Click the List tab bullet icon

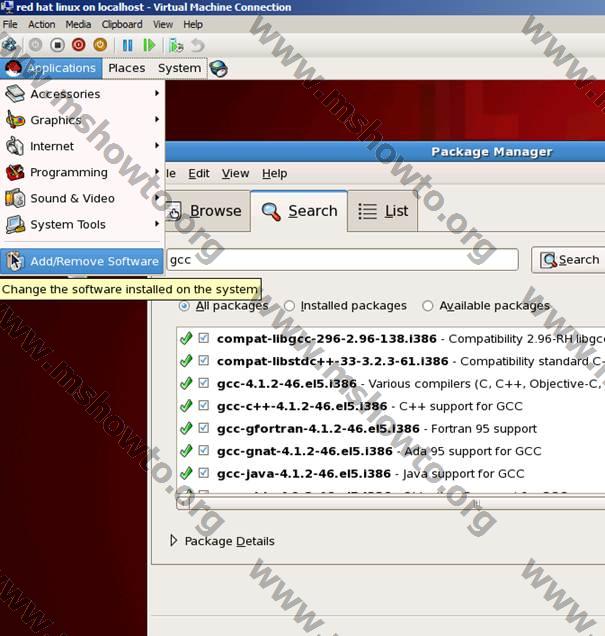367,211
